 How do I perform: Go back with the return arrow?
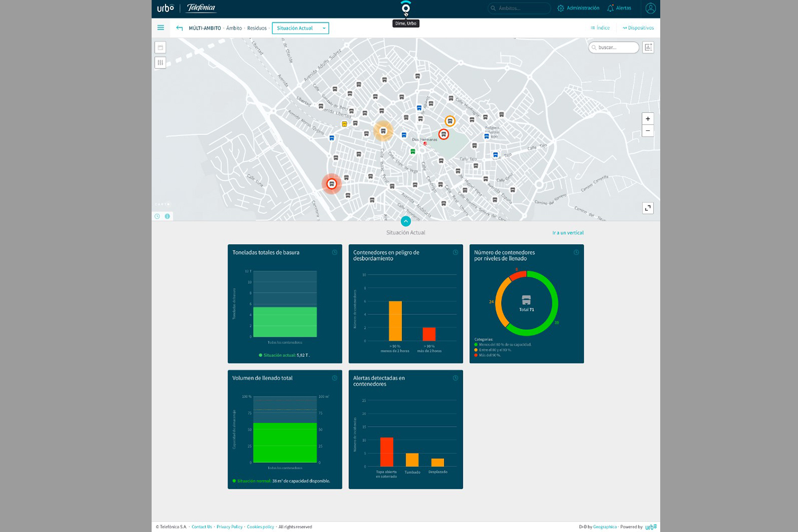(x=179, y=28)
